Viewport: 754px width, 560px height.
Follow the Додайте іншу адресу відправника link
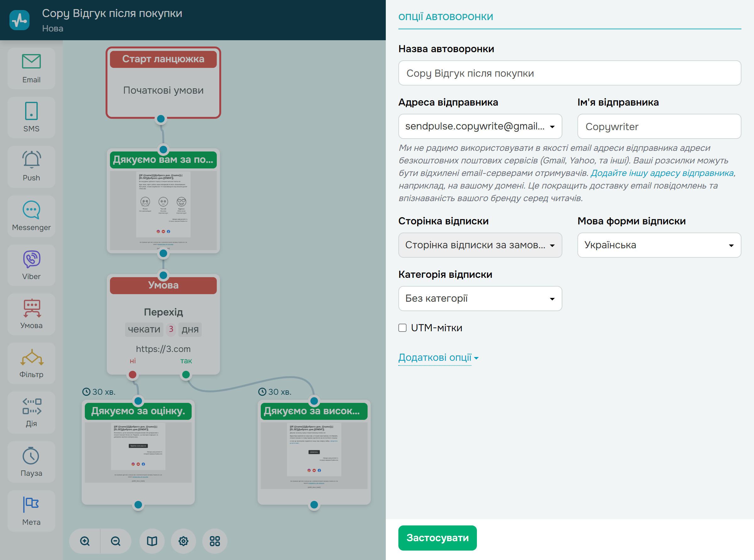662,173
